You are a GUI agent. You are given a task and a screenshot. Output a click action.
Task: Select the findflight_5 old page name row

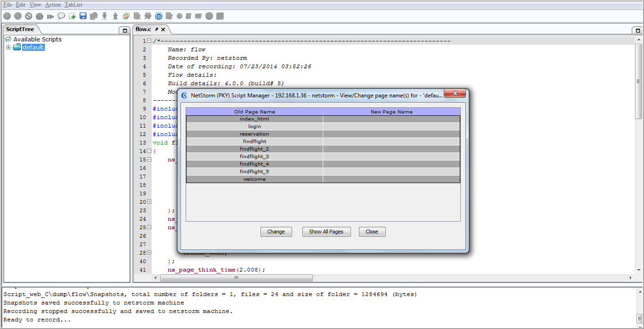(x=254, y=172)
